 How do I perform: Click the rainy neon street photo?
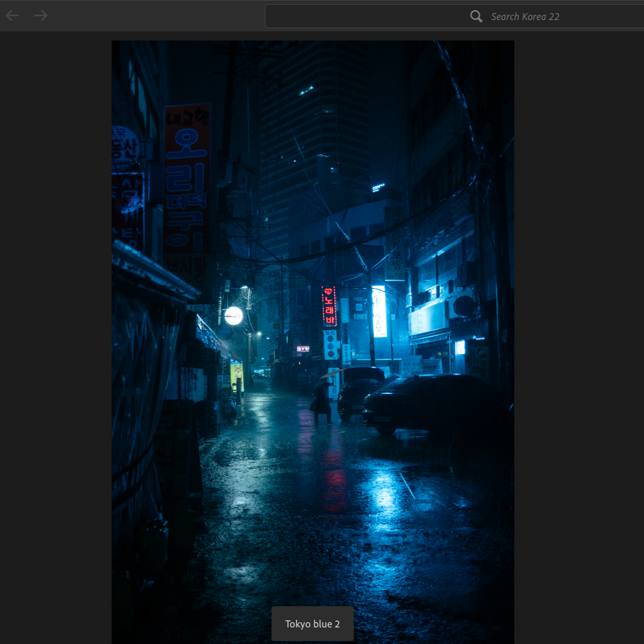[x=313, y=342]
